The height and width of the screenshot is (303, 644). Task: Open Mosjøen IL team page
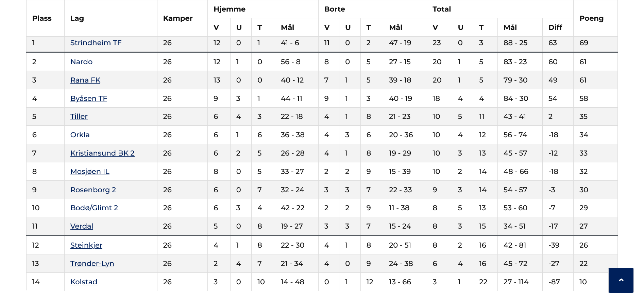(x=90, y=172)
